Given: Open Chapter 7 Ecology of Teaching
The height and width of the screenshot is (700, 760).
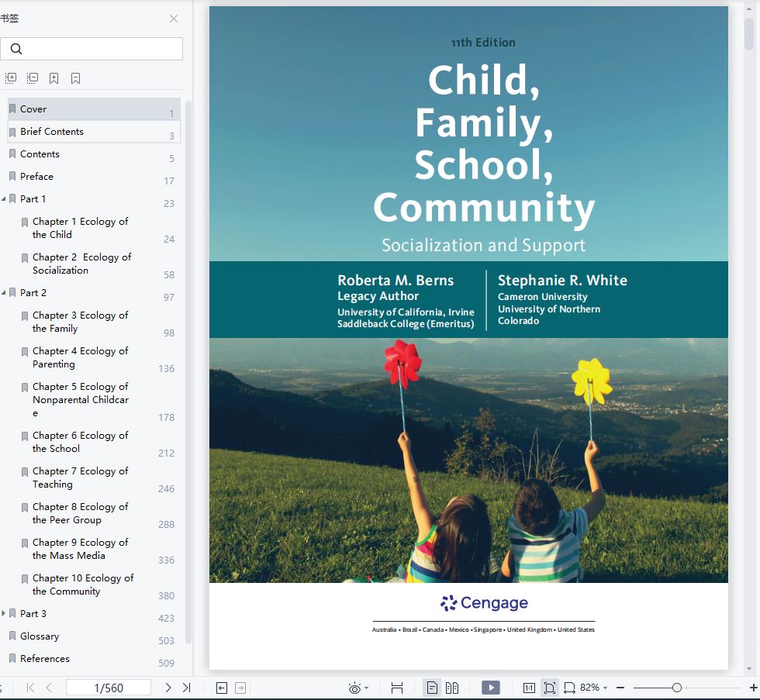Looking at the screenshot, I should 80,478.
